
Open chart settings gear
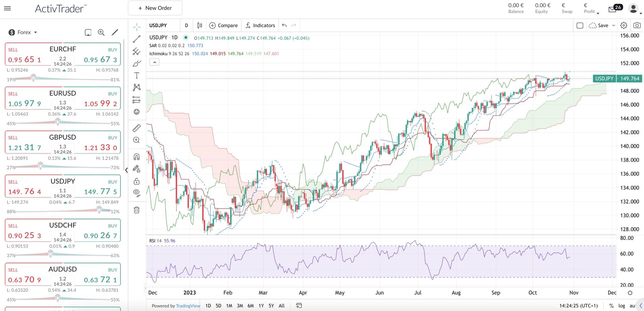(624, 25)
